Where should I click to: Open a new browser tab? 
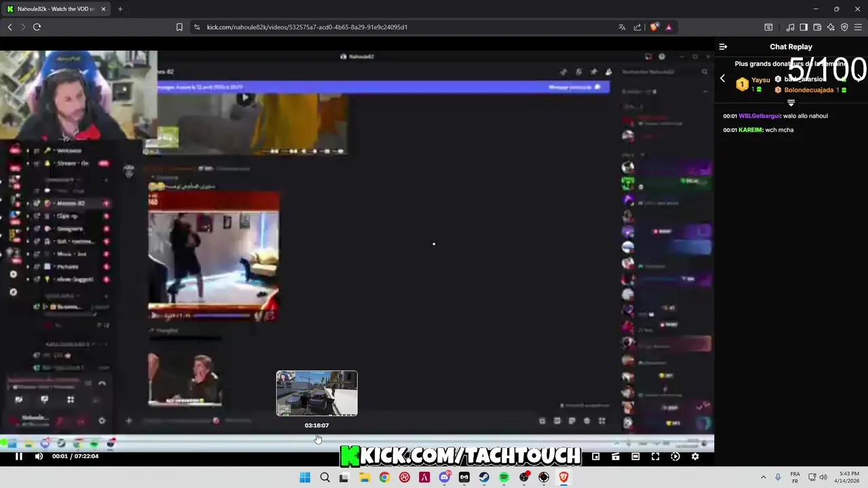pos(120,9)
